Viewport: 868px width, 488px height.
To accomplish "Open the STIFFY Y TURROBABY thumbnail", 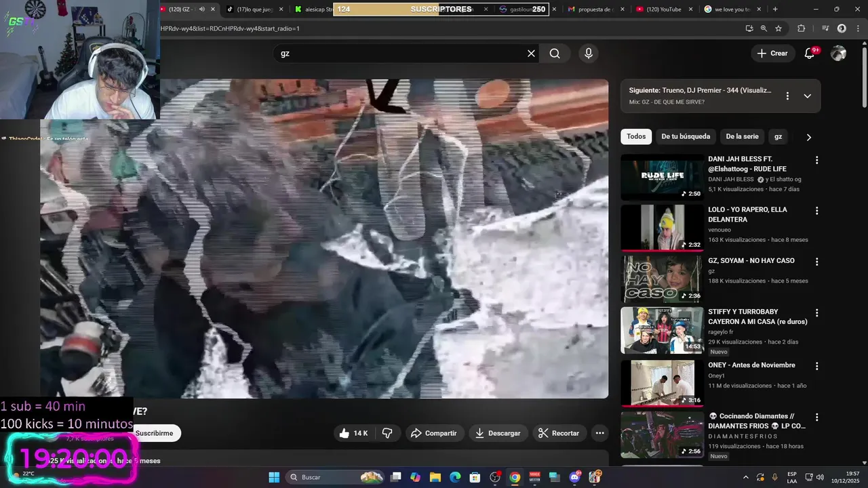I will 663,330.
